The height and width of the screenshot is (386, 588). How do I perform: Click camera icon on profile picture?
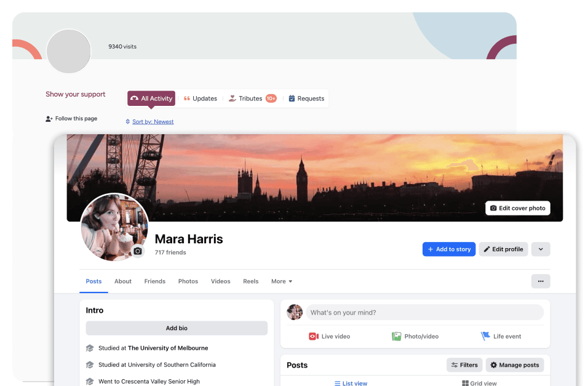click(138, 251)
